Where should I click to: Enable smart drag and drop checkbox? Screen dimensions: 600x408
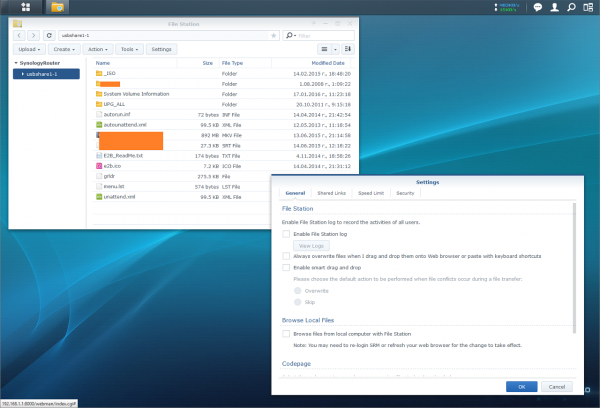point(286,268)
